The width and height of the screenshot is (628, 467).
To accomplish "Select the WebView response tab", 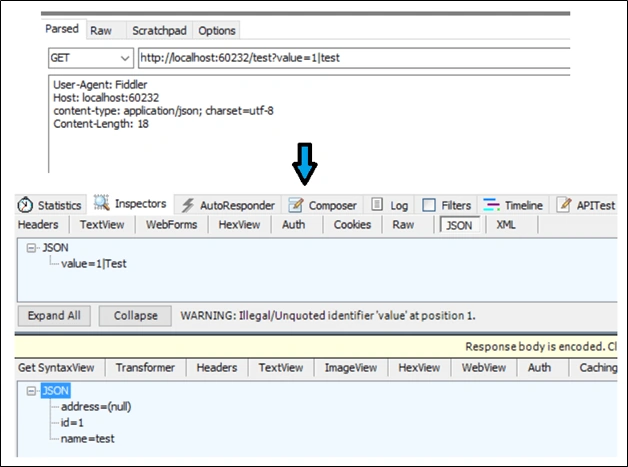I will pyautogui.click(x=484, y=368).
